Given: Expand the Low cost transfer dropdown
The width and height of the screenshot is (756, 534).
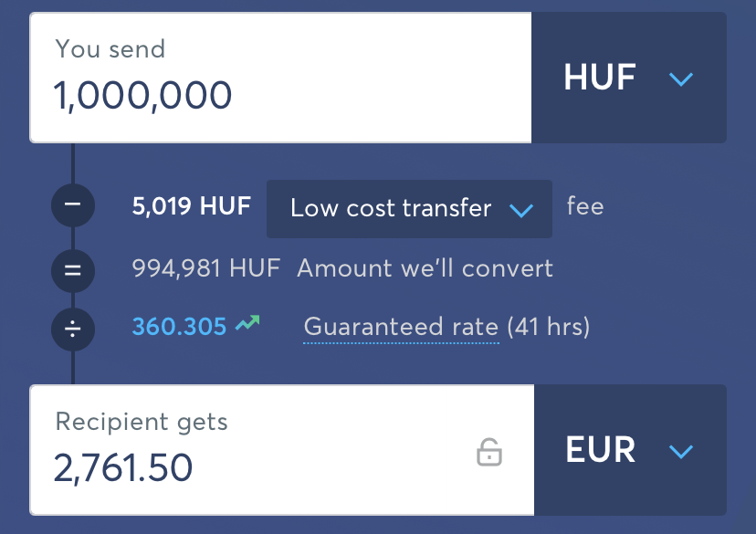Looking at the screenshot, I should 409,209.
